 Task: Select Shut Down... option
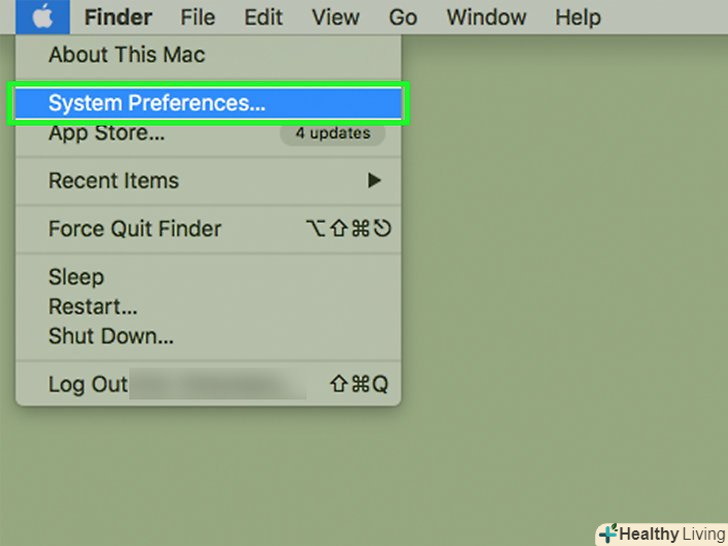coord(111,337)
